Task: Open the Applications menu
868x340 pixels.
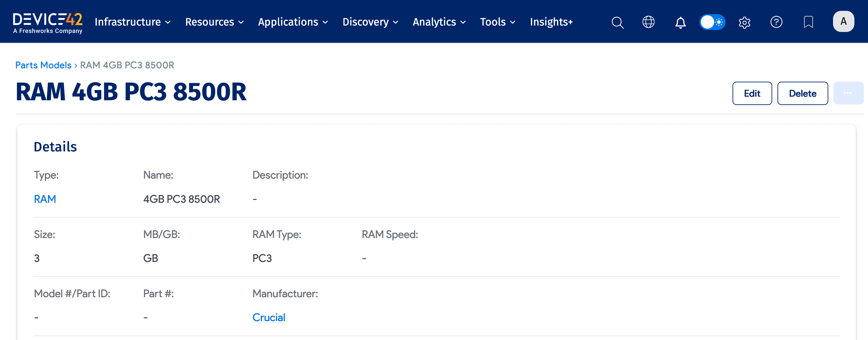Action: point(293,22)
